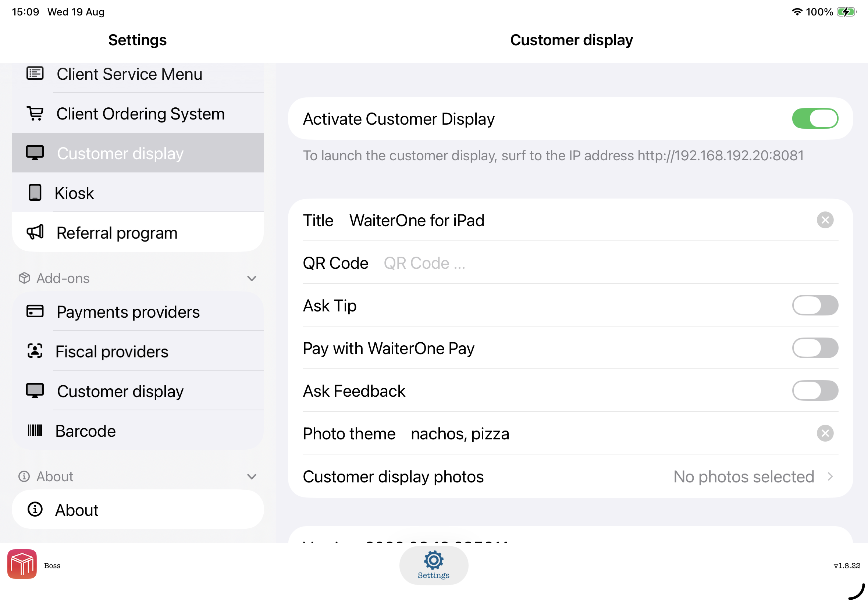868x603 pixels.
Task: Select the highlighted Customer display item
Action: coord(138,153)
